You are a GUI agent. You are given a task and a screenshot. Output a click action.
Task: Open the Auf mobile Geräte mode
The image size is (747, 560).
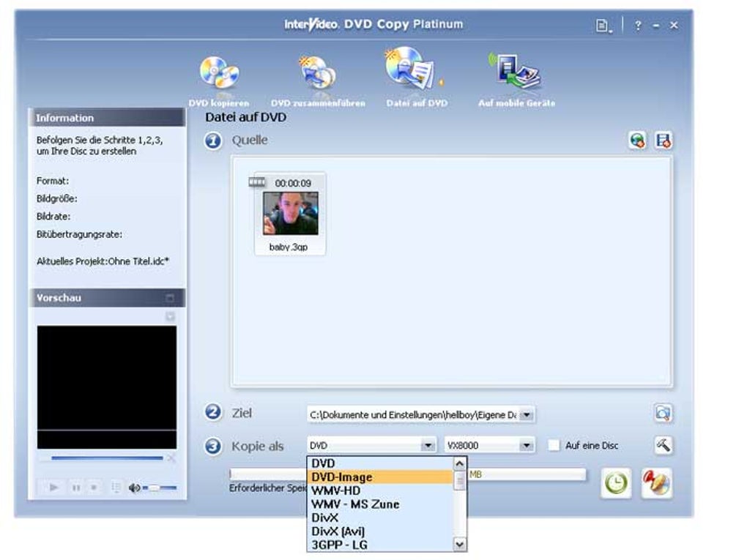(x=516, y=80)
